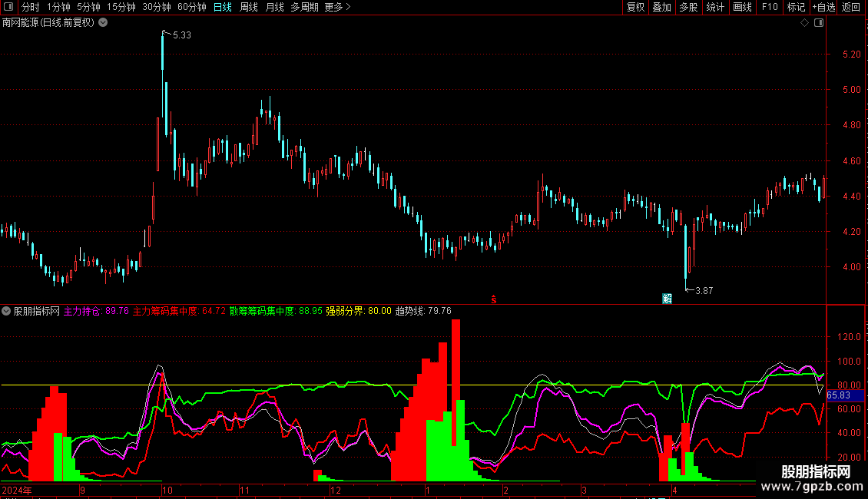Open the 多股 multi-stock view
This screenshot has height=499, width=868.
point(688,7)
